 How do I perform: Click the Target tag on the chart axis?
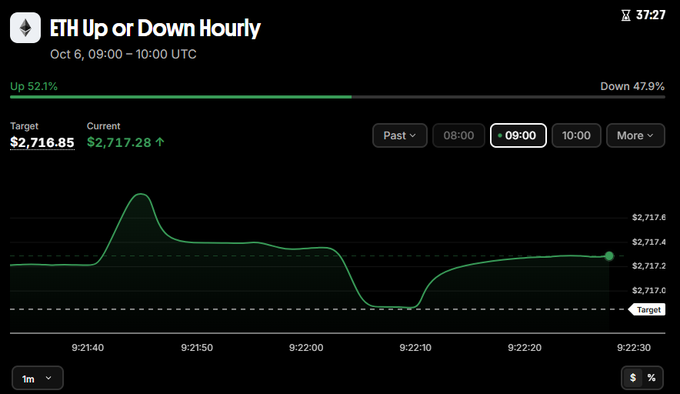(x=647, y=309)
